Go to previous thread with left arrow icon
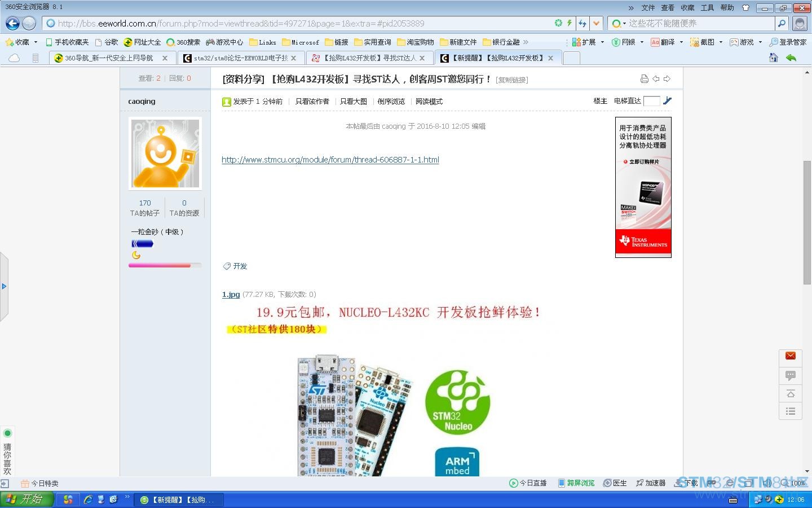 coord(656,79)
